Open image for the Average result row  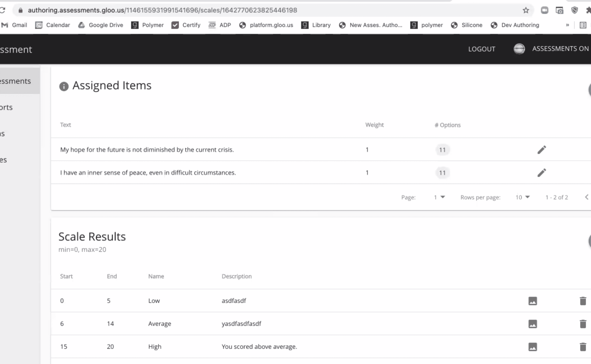[x=533, y=324]
